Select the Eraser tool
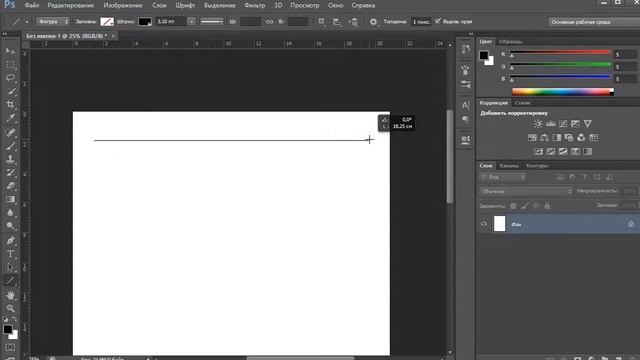The image size is (640, 360). 11,186
